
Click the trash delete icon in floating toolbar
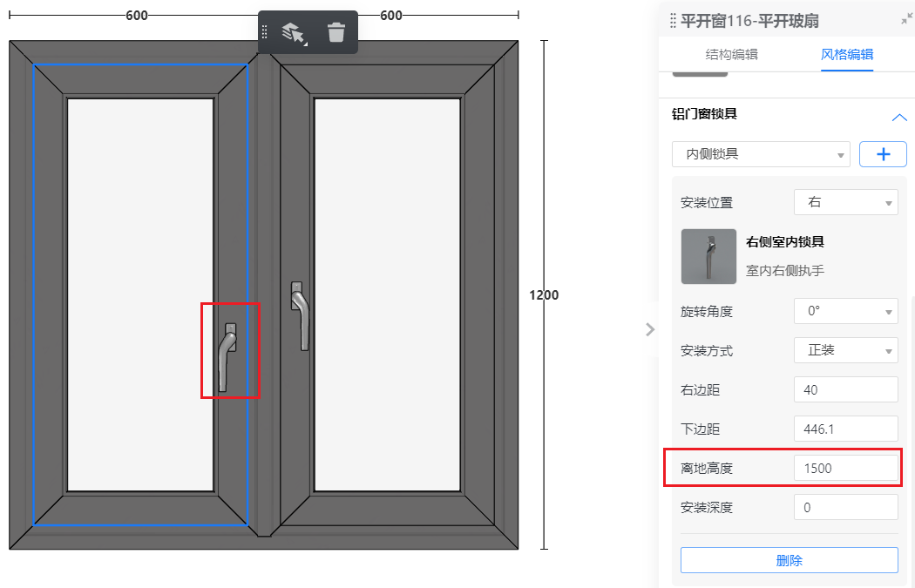point(336,32)
